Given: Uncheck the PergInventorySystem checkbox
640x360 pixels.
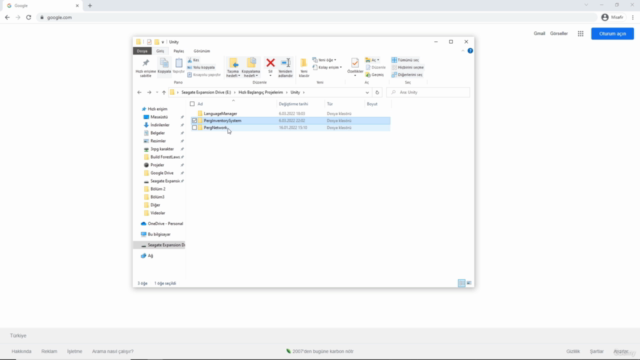Looking at the screenshot, I should [194, 121].
